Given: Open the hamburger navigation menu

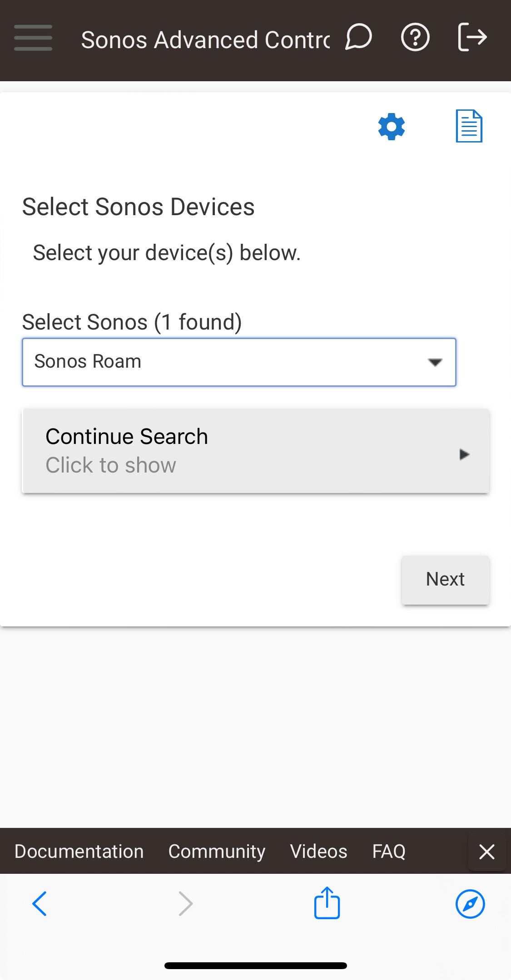Looking at the screenshot, I should click(33, 38).
